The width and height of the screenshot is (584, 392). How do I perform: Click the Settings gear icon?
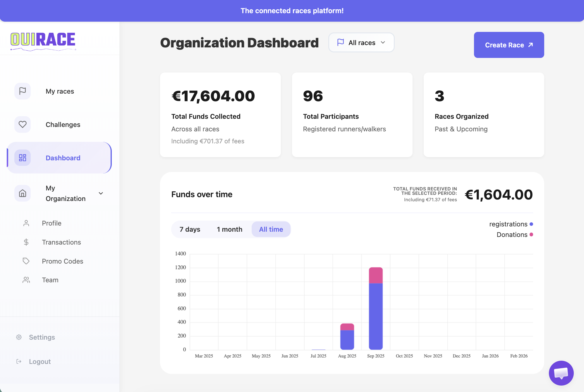pyautogui.click(x=19, y=337)
